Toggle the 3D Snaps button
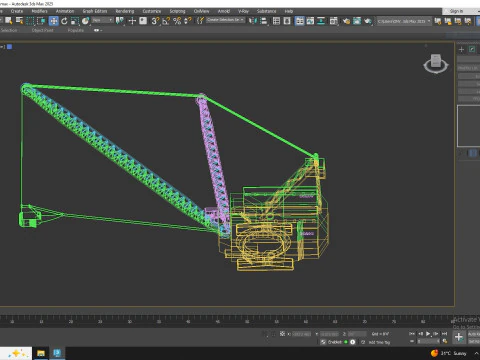The width and height of the screenshot is (480, 360). pyautogui.click(x=155, y=21)
